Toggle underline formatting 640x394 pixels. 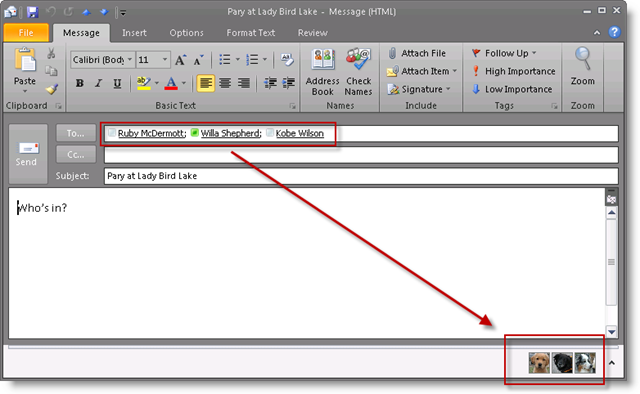coord(117,83)
